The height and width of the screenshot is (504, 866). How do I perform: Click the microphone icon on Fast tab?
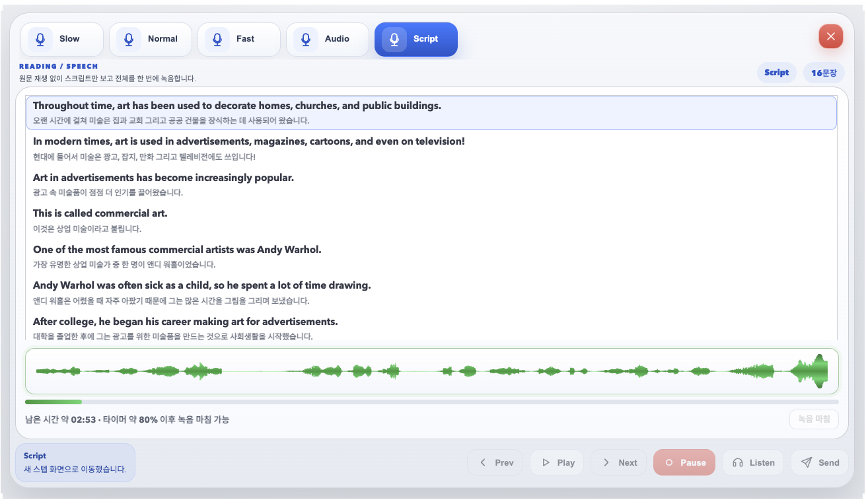[217, 39]
